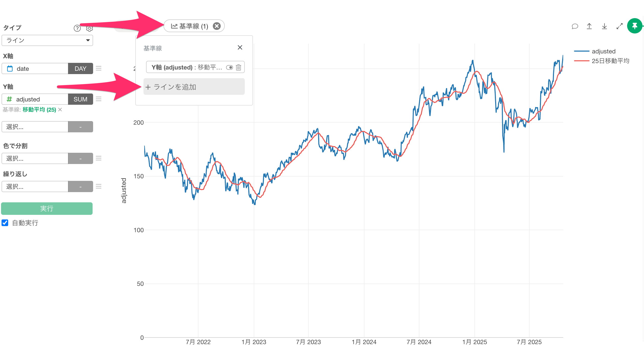Toggle visibility of Y-axis reference line
The image size is (644, 351).
pos(229,67)
